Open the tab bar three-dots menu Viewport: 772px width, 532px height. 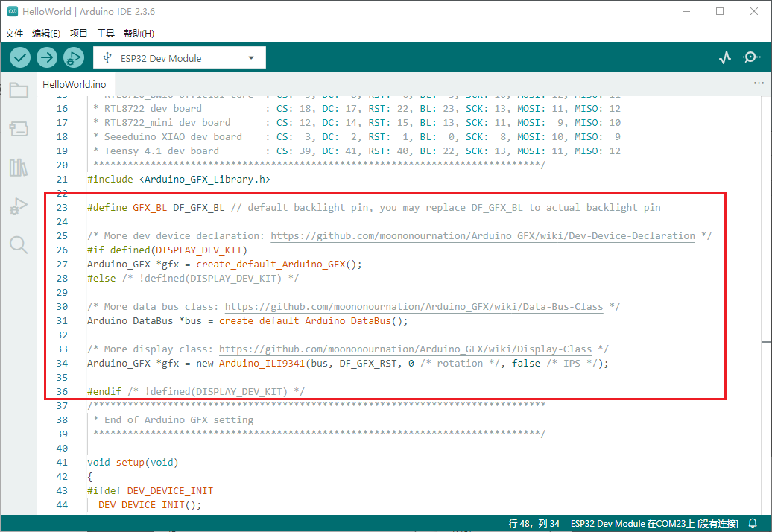tap(759, 83)
